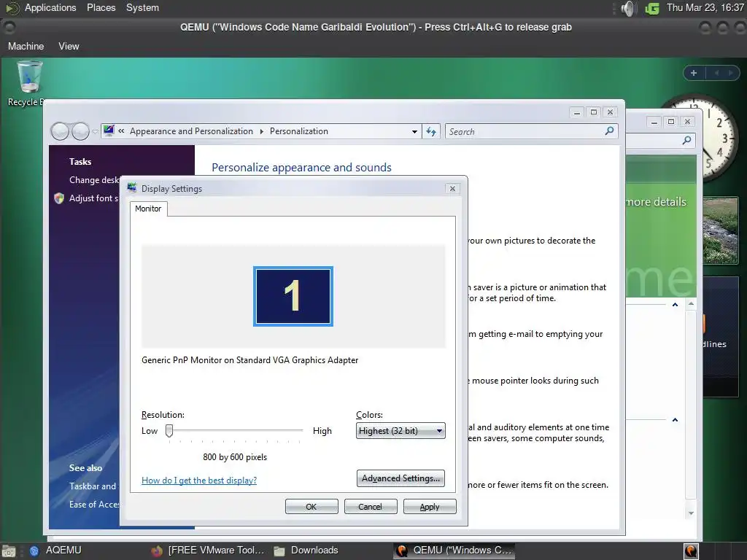
Task: Click Personalization in the address breadcrumb
Action: [298, 131]
